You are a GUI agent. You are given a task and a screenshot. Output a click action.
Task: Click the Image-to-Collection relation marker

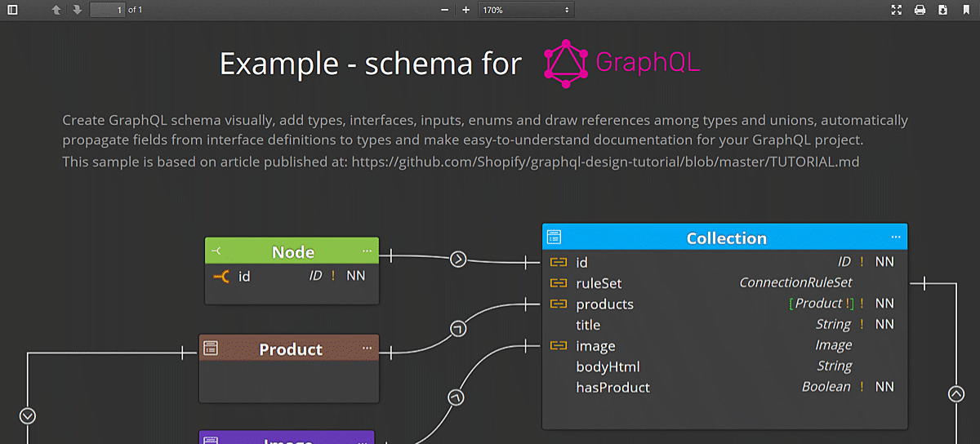point(456,397)
